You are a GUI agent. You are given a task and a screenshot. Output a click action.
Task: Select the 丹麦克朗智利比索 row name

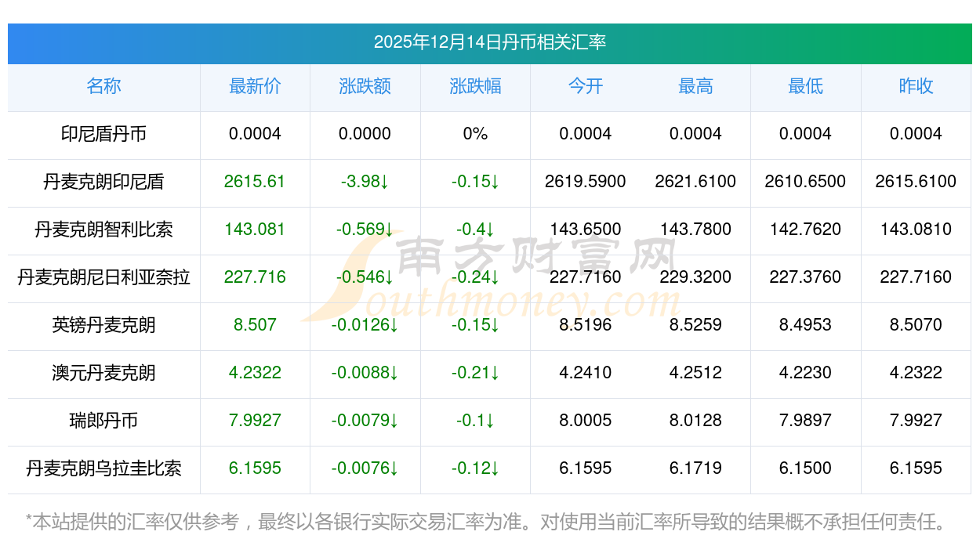[103, 230]
